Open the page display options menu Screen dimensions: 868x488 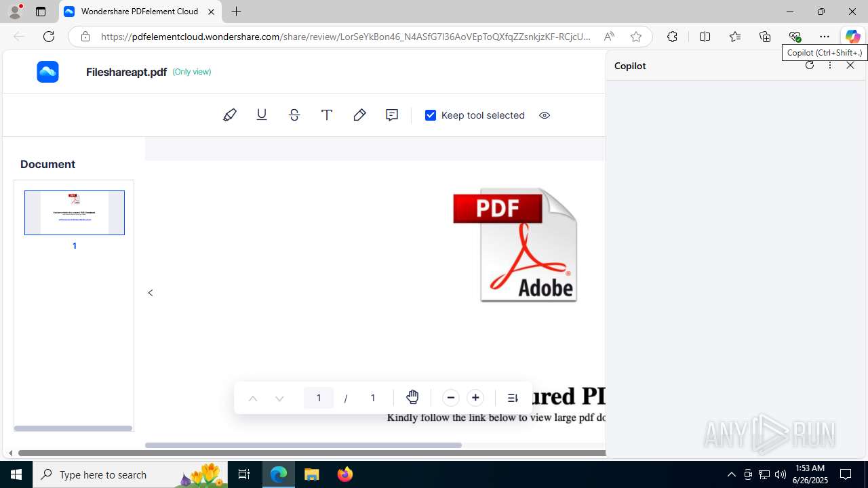[513, 398]
